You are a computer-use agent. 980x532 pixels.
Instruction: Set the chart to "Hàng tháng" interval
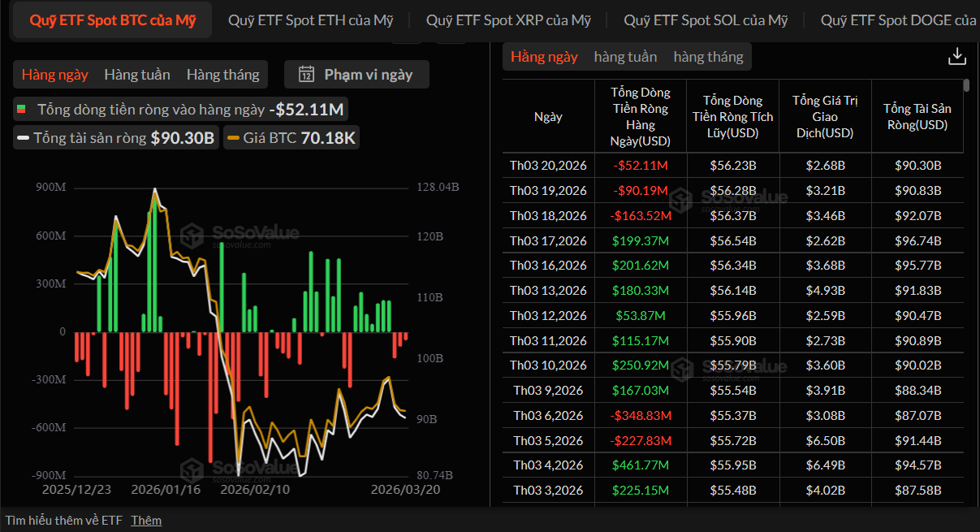[222, 75]
